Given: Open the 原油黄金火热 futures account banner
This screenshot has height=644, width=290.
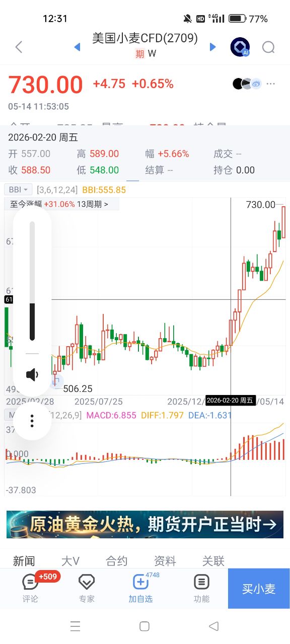Looking at the screenshot, I should point(145,524).
